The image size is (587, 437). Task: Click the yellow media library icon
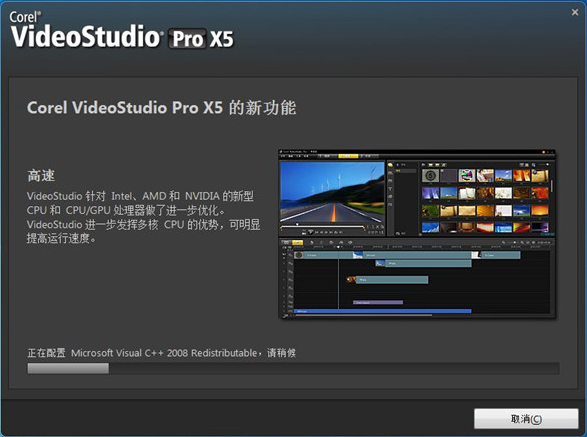point(391,165)
